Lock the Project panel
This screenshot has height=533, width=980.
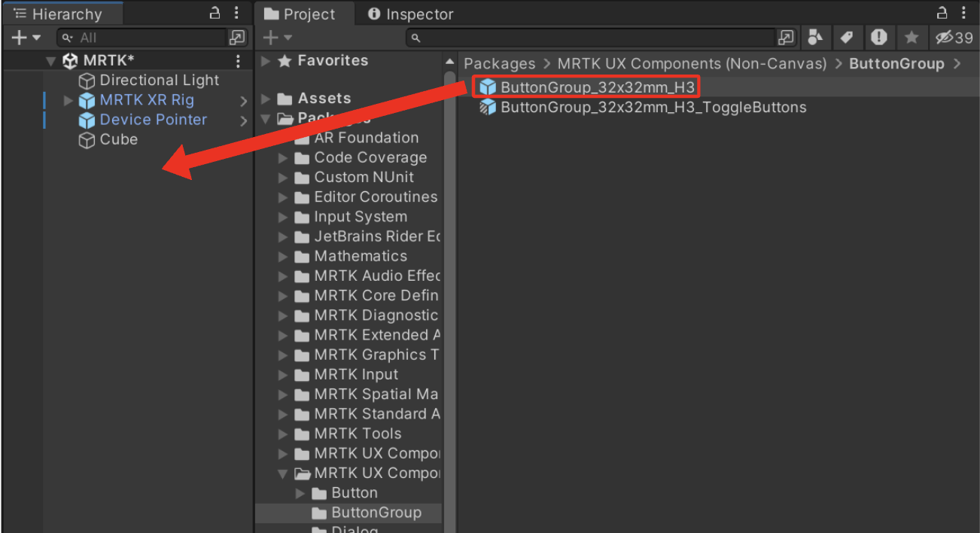point(942,13)
